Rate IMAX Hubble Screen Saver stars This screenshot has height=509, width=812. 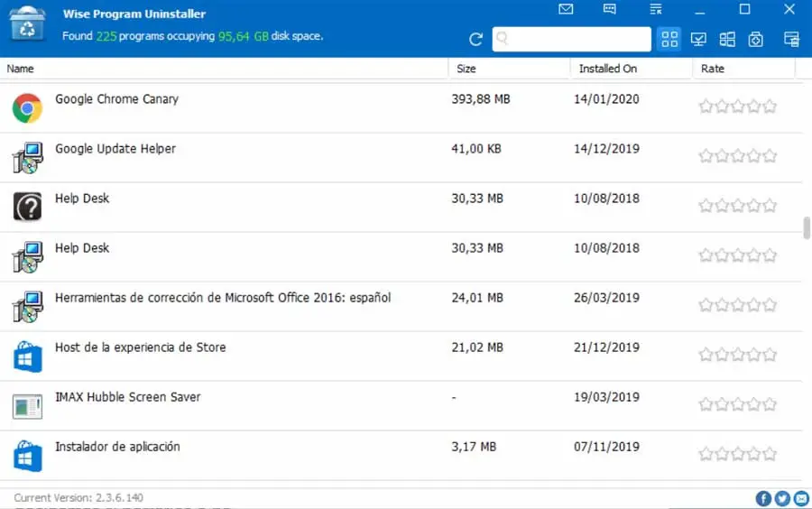[x=737, y=404]
